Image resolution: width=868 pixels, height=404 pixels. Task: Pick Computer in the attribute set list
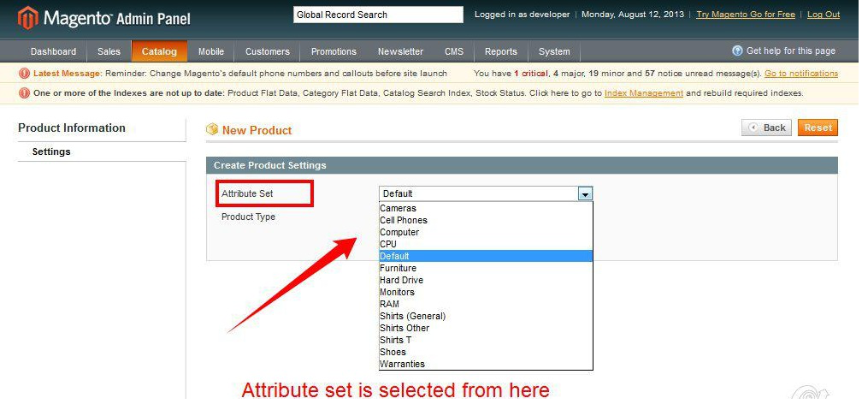pyautogui.click(x=486, y=232)
